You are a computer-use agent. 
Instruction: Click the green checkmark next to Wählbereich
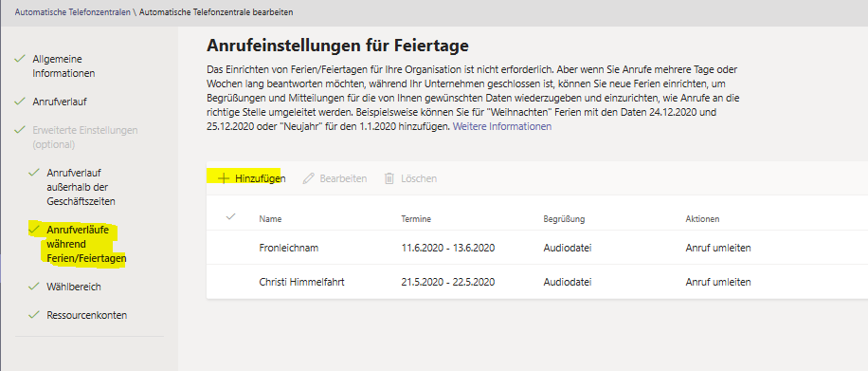coord(34,287)
